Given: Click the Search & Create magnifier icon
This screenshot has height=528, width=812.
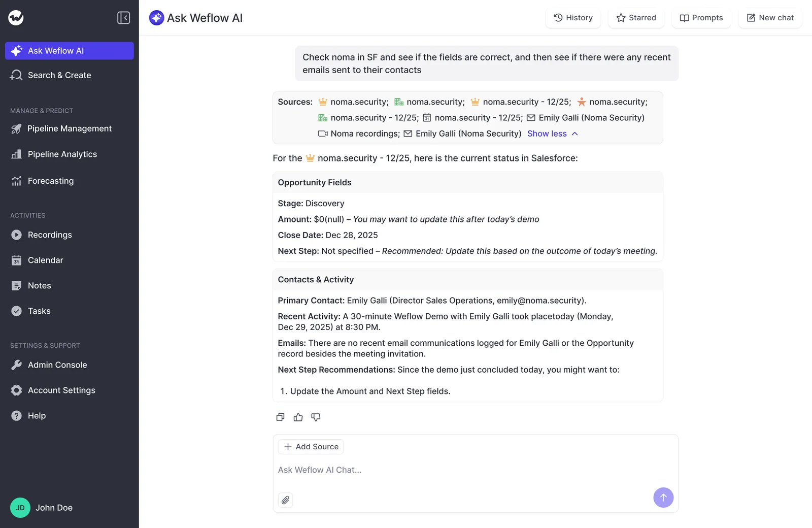Looking at the screenshot, I should [x=16, y=75].
